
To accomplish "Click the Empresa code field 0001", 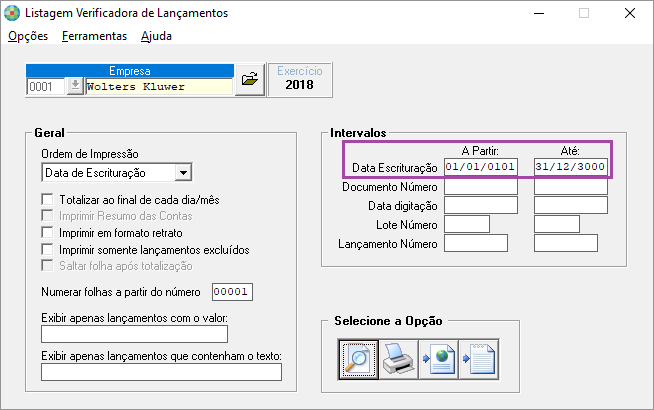I will [46, 87].
